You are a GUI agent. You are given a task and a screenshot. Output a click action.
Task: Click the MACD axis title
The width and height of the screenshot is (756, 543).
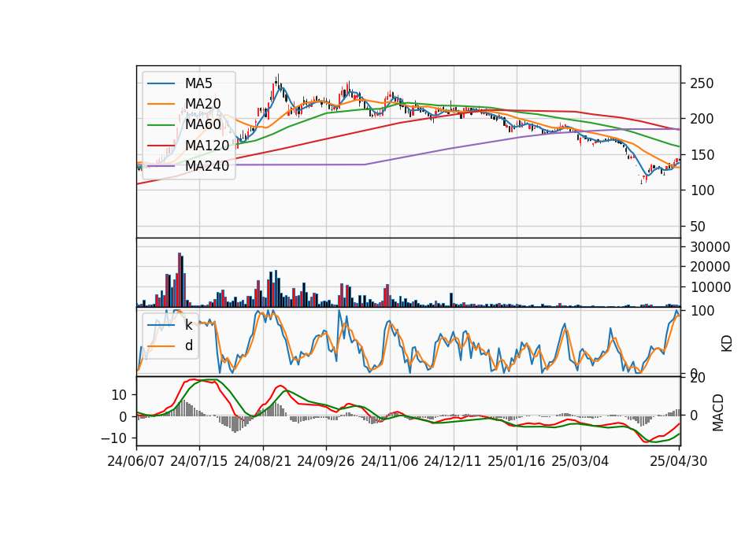point(718,412)
